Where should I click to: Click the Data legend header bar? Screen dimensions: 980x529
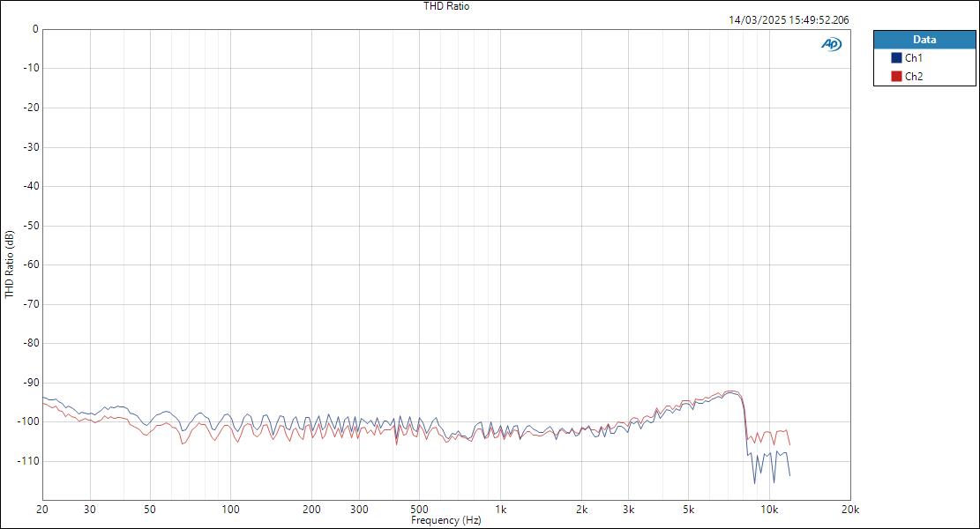[924, 39]
